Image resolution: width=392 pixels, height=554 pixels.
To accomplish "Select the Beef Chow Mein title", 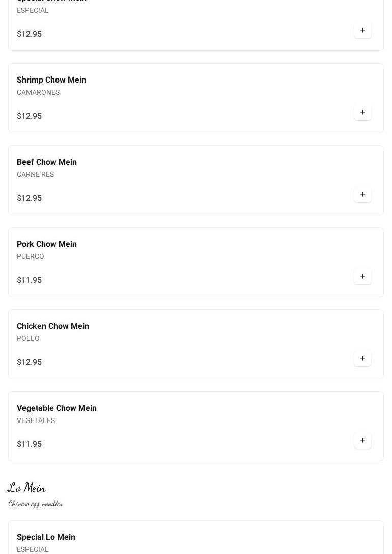I will point(47,162).
